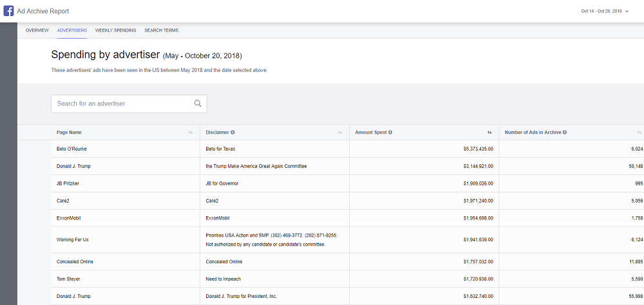The height and width of the screenshot is (305, 644).
Task: Click the 6,024 ads count
Action: tap(638, 149)
